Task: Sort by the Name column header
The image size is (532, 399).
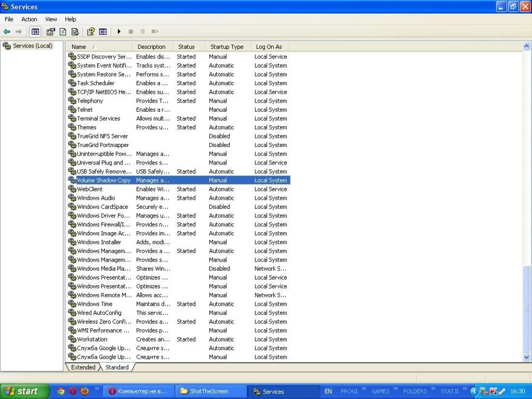Action: [99, 47]
